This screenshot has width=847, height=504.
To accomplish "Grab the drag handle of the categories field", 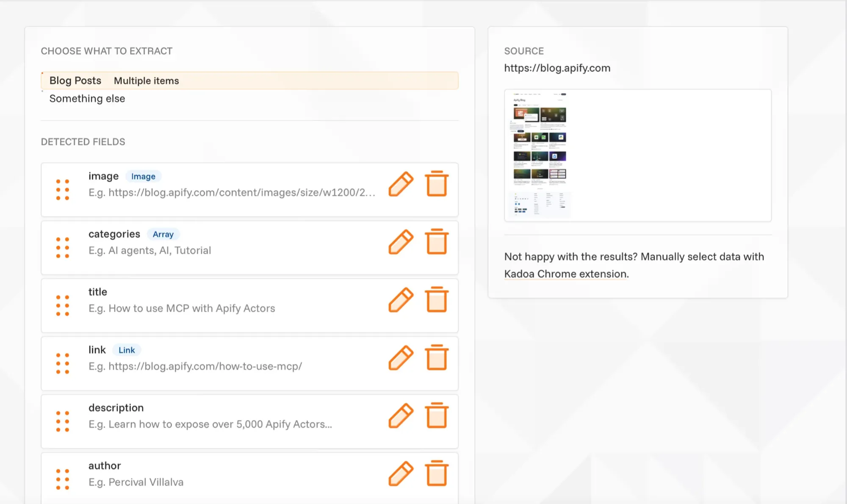I will tap(63, 247).
